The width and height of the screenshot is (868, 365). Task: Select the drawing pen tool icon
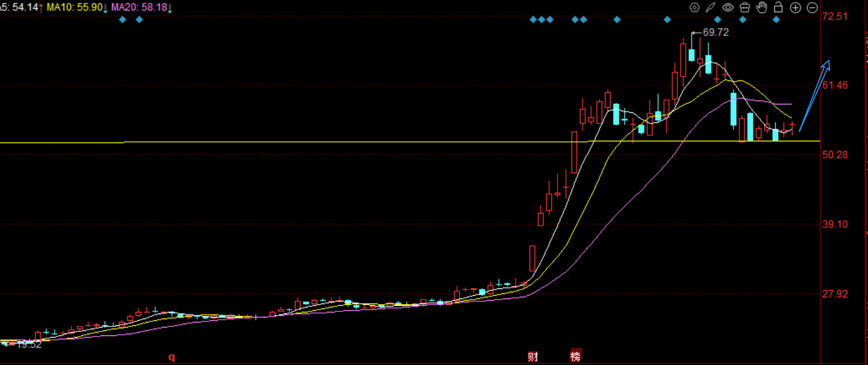point(710,7)
